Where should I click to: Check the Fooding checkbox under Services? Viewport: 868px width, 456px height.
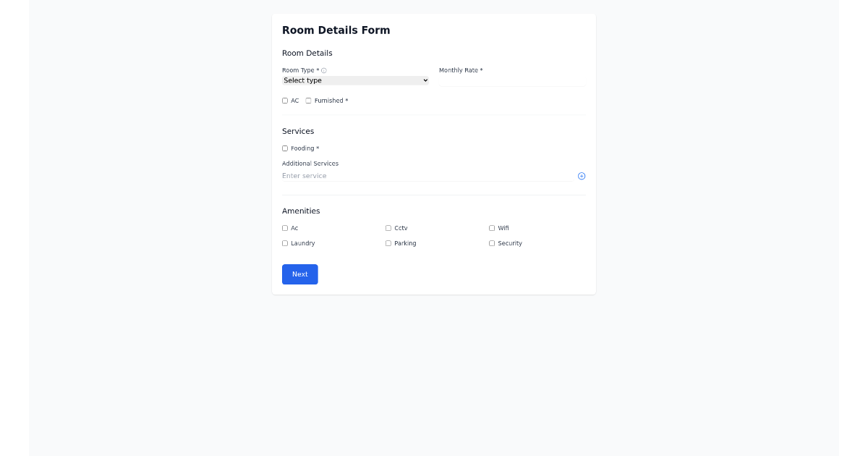(x=284, y=148)
